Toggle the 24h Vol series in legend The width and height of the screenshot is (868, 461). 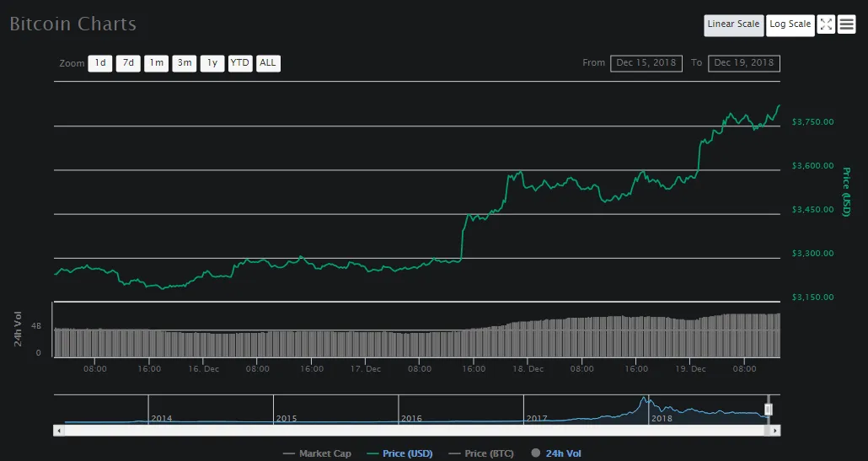556,453
